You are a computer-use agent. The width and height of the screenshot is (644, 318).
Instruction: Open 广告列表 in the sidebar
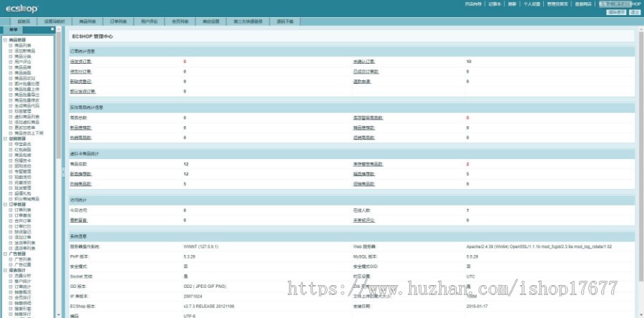click(x=22, y=259)
